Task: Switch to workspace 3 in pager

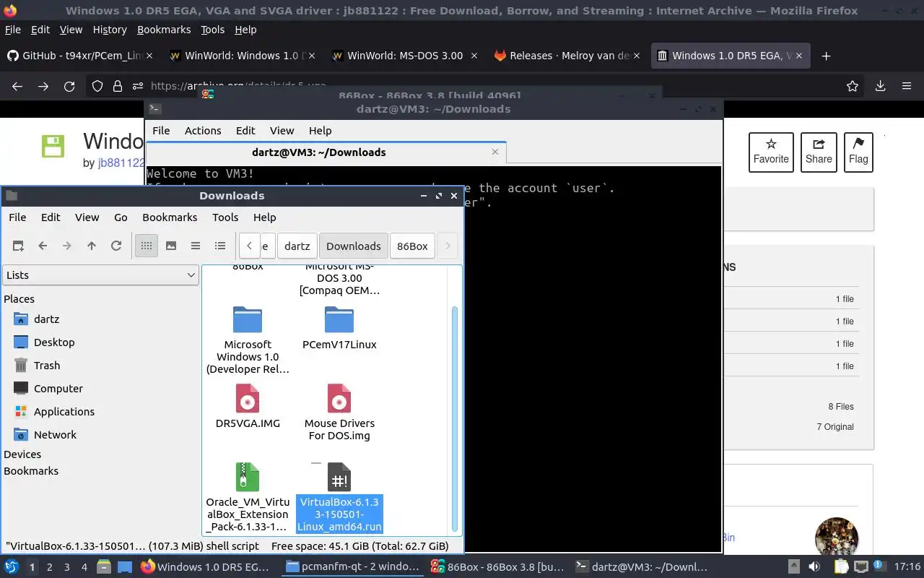Action: pyautogui.click(x=66, y=567)
